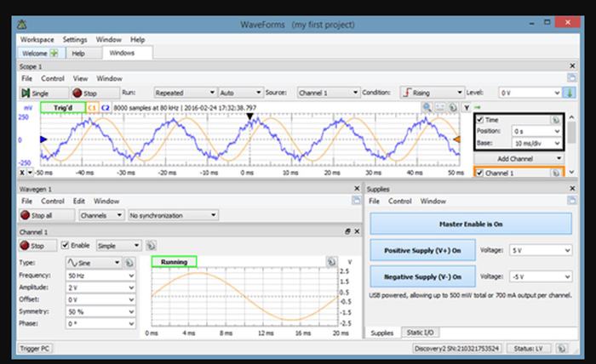The image size is (596, 364).
Task: Click the Wavegen 1 undock window icon
Action: (356, 201)
